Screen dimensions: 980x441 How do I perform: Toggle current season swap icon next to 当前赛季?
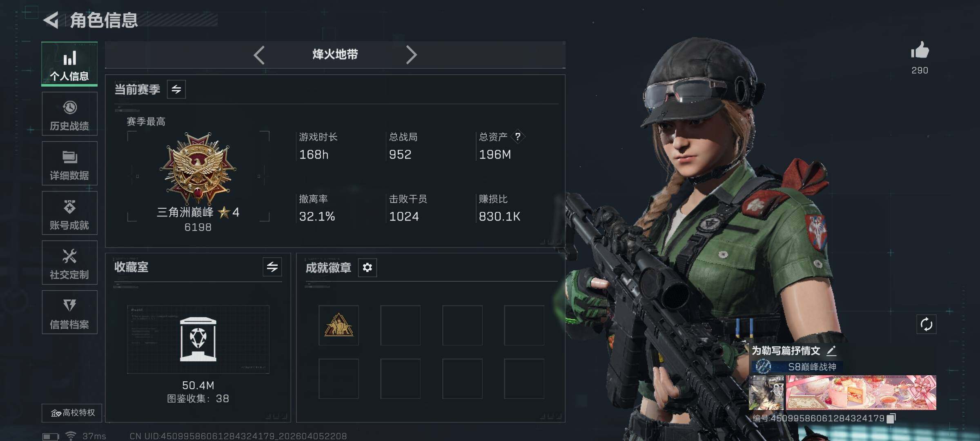(x=176, y=89)
